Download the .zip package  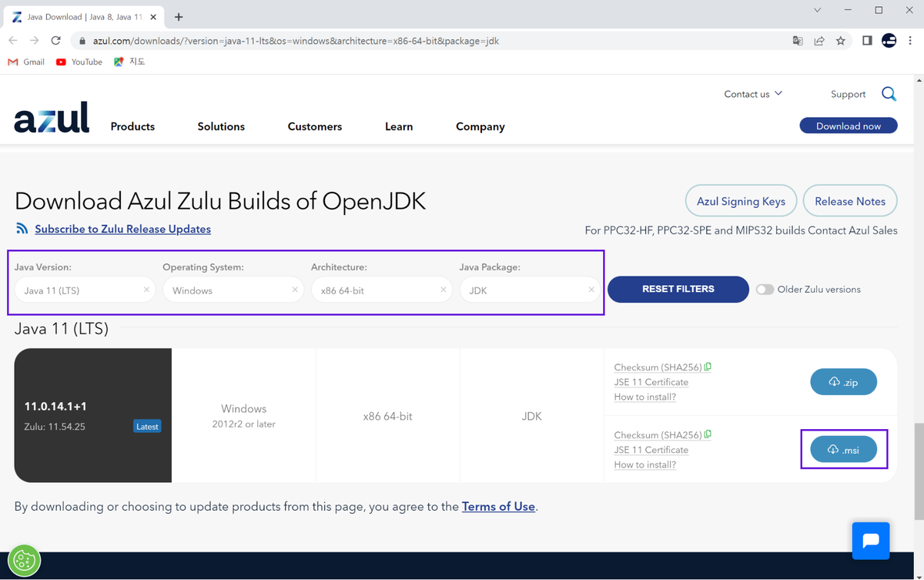[x=843, y=382]
